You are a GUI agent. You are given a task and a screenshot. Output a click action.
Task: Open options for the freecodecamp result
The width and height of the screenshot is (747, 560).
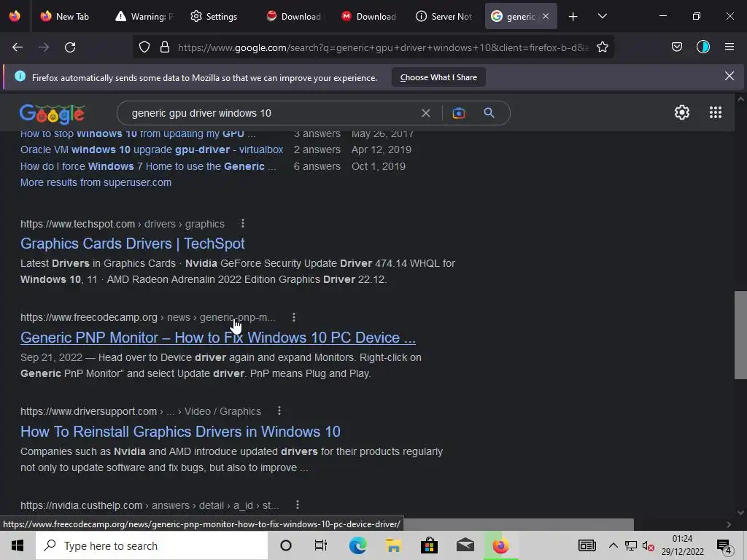[293, 317]
